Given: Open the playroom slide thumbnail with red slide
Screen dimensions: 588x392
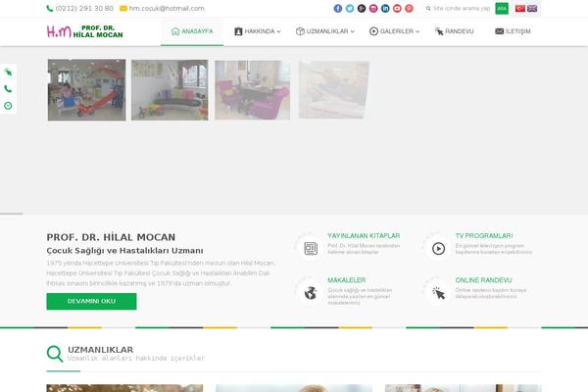Looking at the screenshot, I should 86,90.
